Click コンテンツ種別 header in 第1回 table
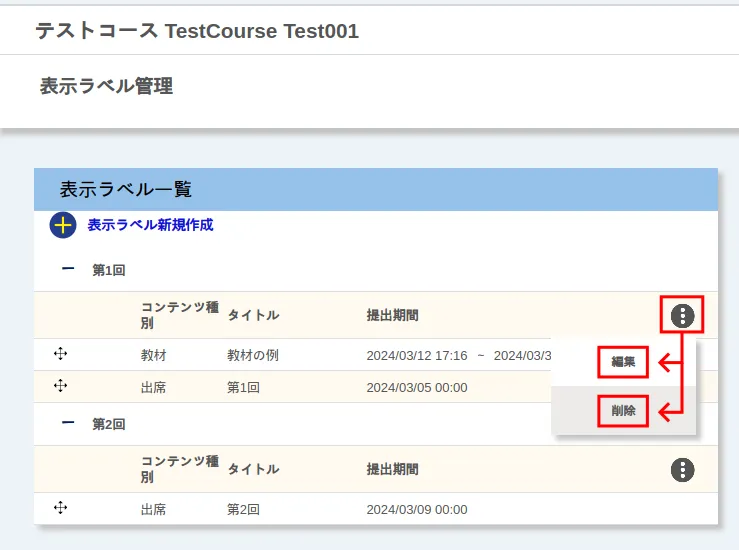Viewport: 739px width, 550px height. [x=179, y=315]
